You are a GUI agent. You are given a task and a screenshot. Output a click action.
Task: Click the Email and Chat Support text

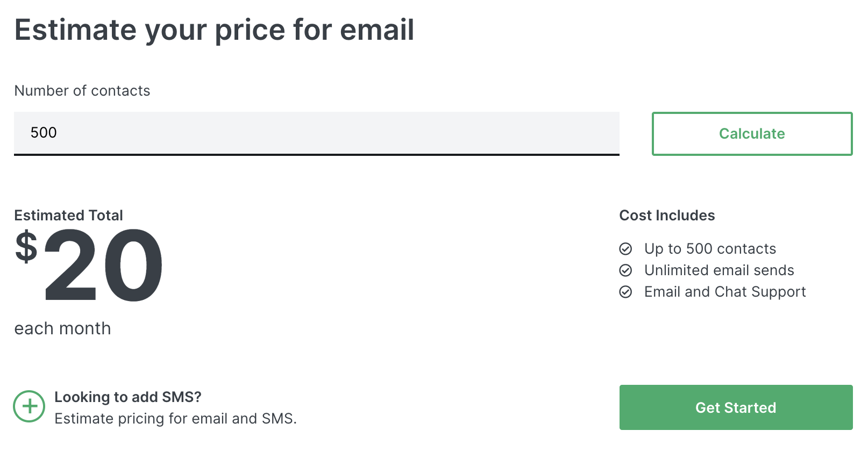[x=725, y=292]
